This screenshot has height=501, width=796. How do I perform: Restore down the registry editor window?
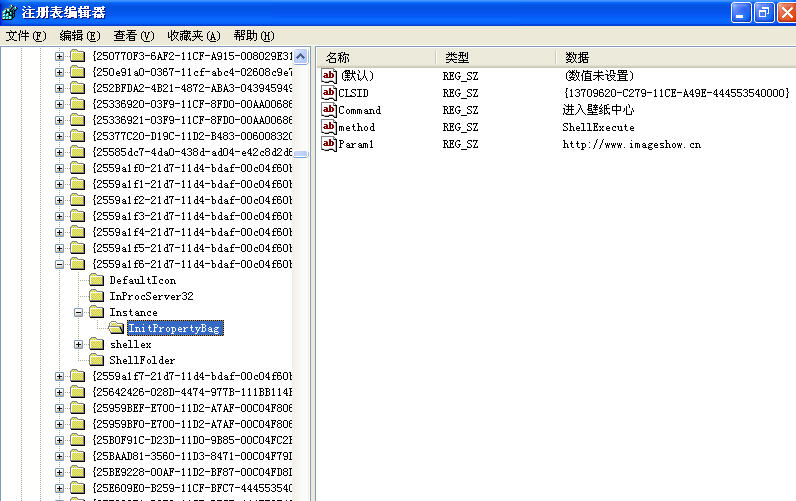click(x=764, y=12)
